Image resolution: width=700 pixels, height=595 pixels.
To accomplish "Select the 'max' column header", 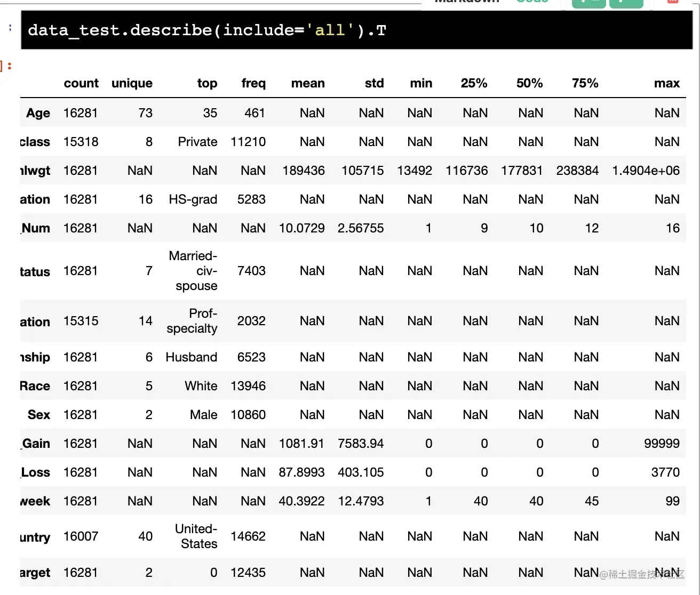I will [x=667, y=83].
